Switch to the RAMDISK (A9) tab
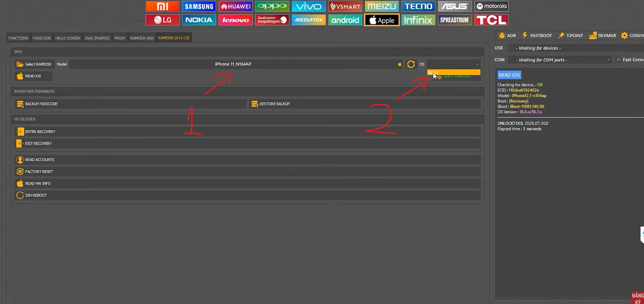 [142, 38]
